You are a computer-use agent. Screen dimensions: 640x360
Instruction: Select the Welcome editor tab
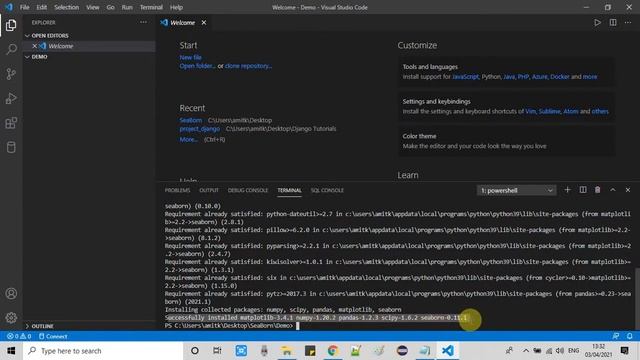[x=182, y=22]
